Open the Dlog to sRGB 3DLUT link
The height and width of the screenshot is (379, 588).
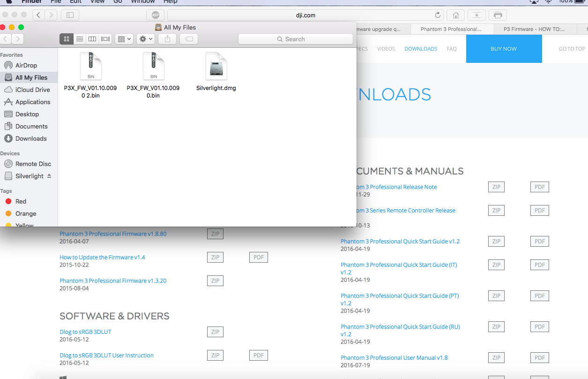click(x=85, y=332)
